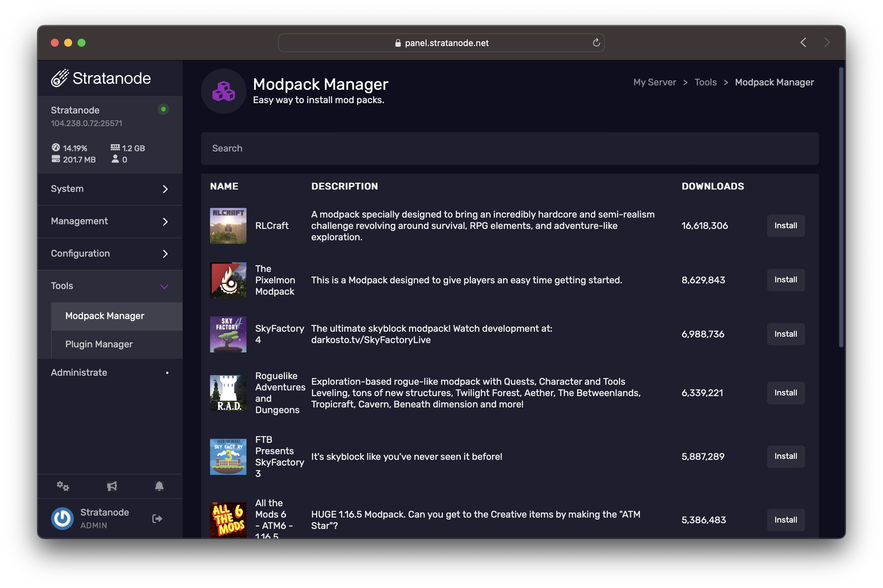Navigate to My Server via breadcrumb
Screen dimensions: 883x588
(x=654, y=82)
